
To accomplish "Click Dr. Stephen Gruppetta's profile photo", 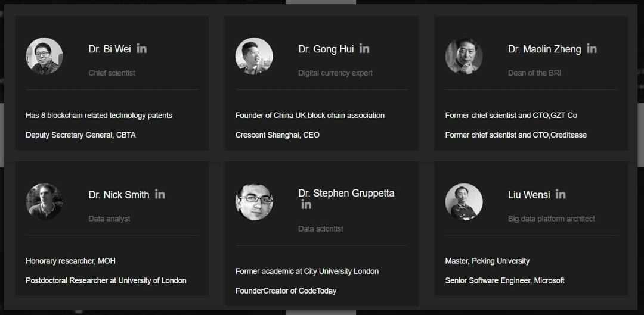I will (254, 202).
